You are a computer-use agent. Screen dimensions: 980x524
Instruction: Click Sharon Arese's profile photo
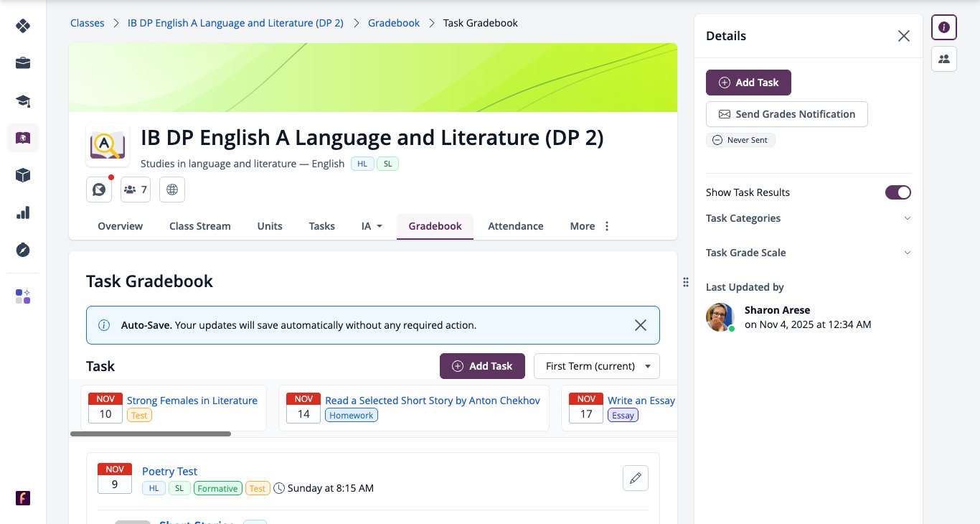(x=720, y=317)
